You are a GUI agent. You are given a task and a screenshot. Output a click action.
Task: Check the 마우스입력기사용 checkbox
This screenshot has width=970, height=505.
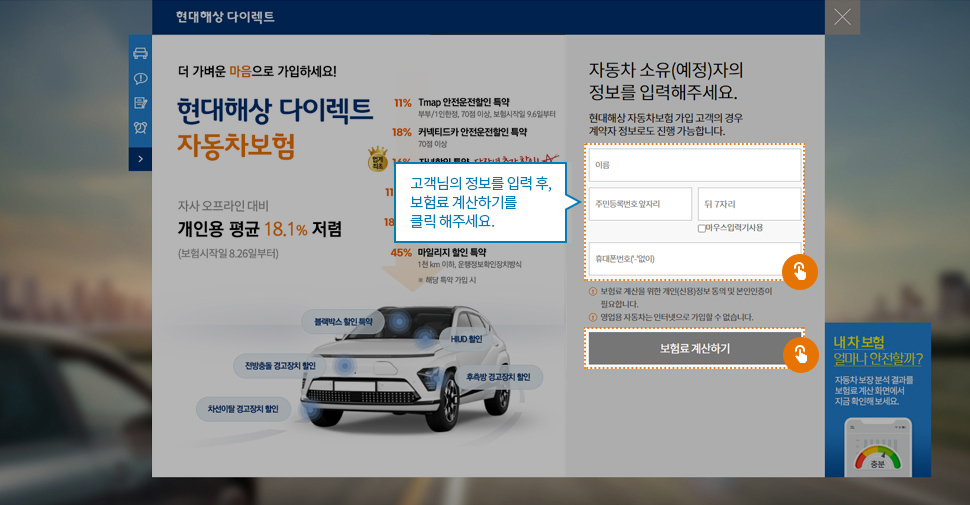(x=702, y=228)
